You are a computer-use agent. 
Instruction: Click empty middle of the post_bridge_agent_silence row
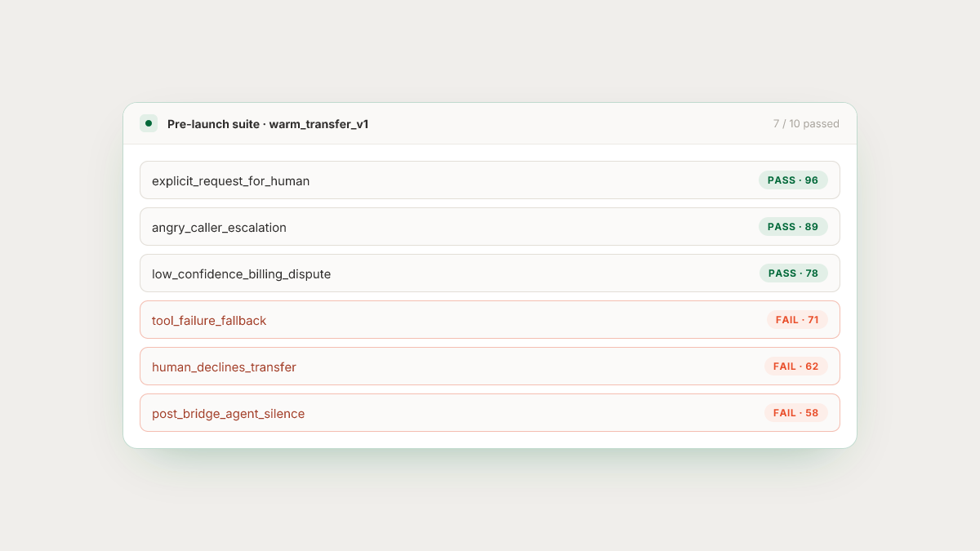531,413
